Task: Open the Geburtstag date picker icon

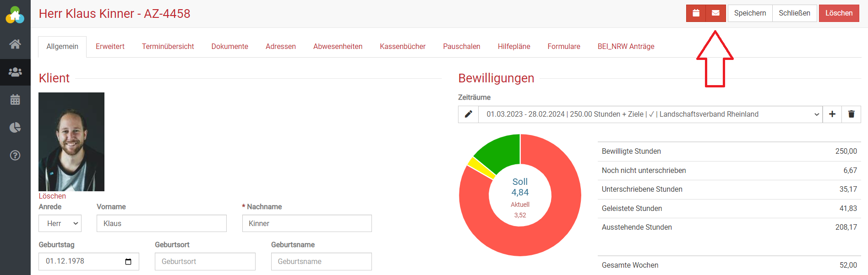Action: click(128, 262)
